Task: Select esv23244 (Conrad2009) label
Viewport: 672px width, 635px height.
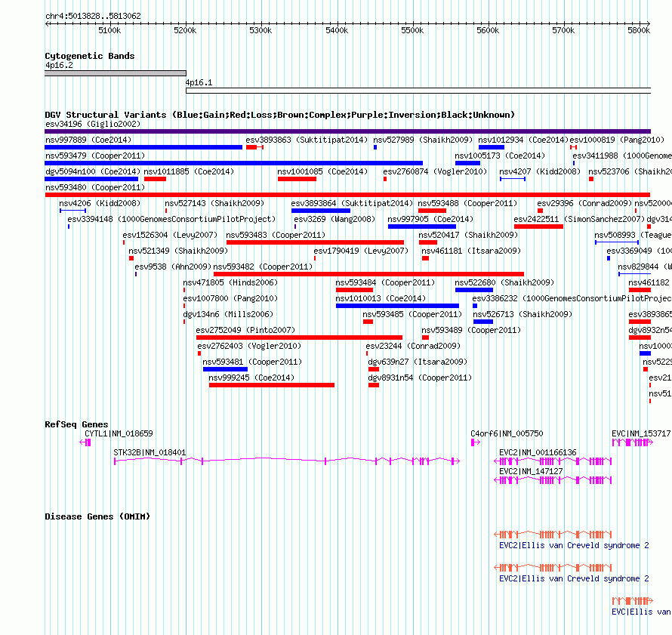Action: click(x=413, y=346)
